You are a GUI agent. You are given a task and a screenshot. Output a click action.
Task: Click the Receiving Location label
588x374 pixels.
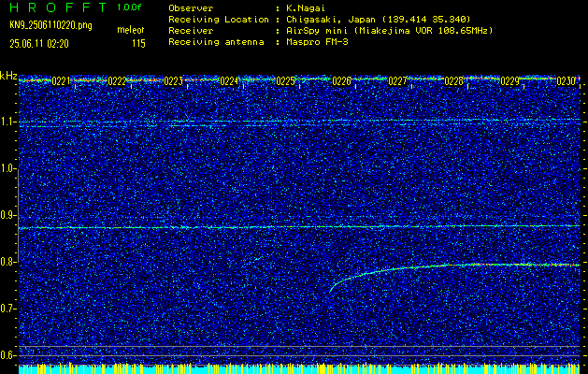(x=219, y=19)
